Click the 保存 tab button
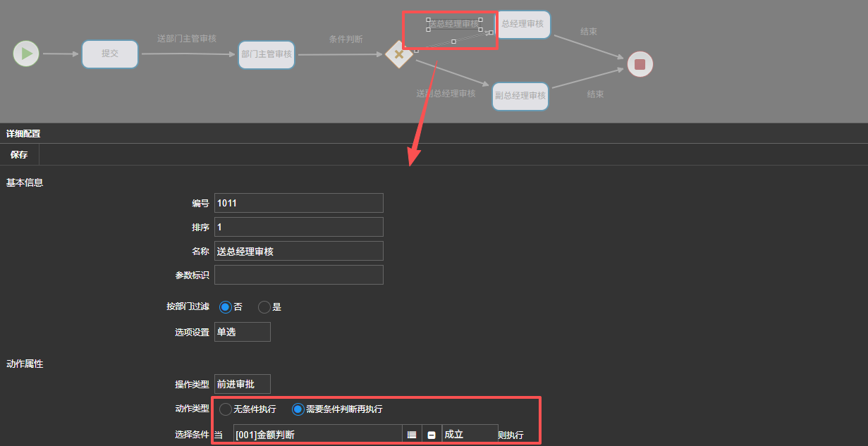The image size is (868, 446). (19, 154)
